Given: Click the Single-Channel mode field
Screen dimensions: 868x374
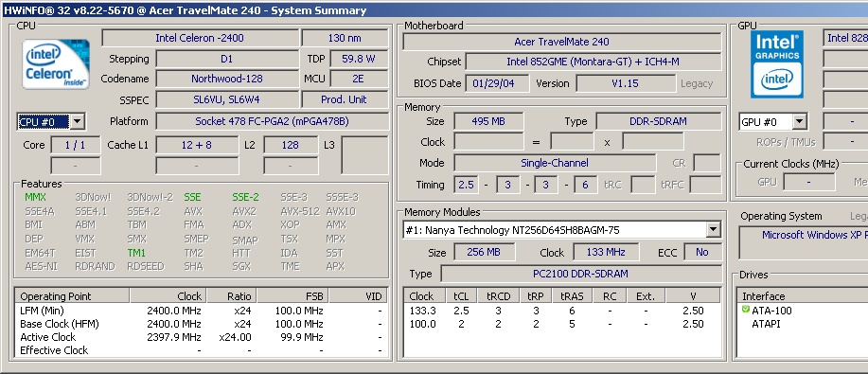Looking at the screenshot, I should point(554,164).
